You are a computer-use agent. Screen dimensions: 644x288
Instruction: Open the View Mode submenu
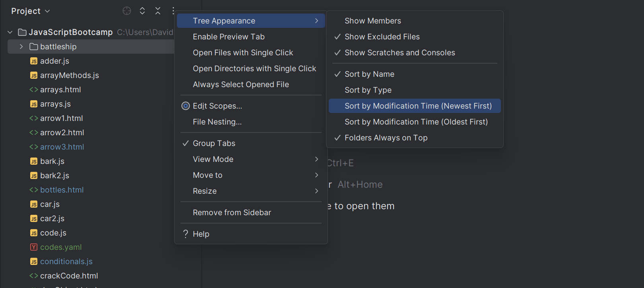point(213,159)
